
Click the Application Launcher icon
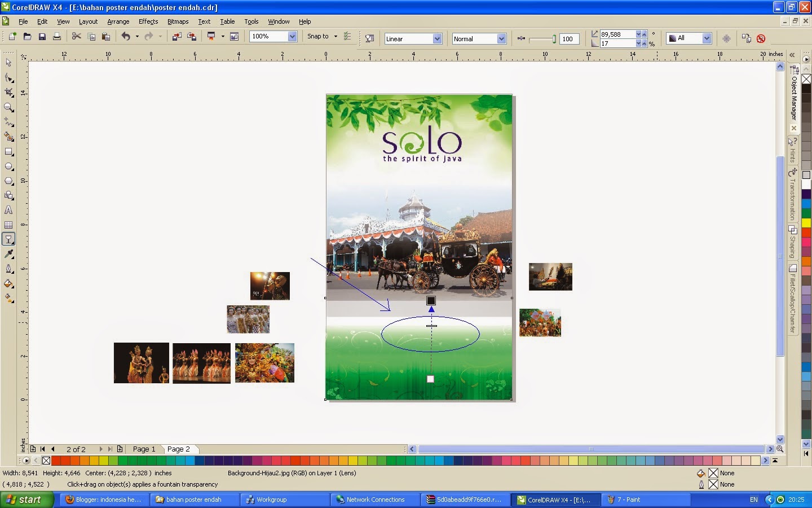tap(211, 37)
